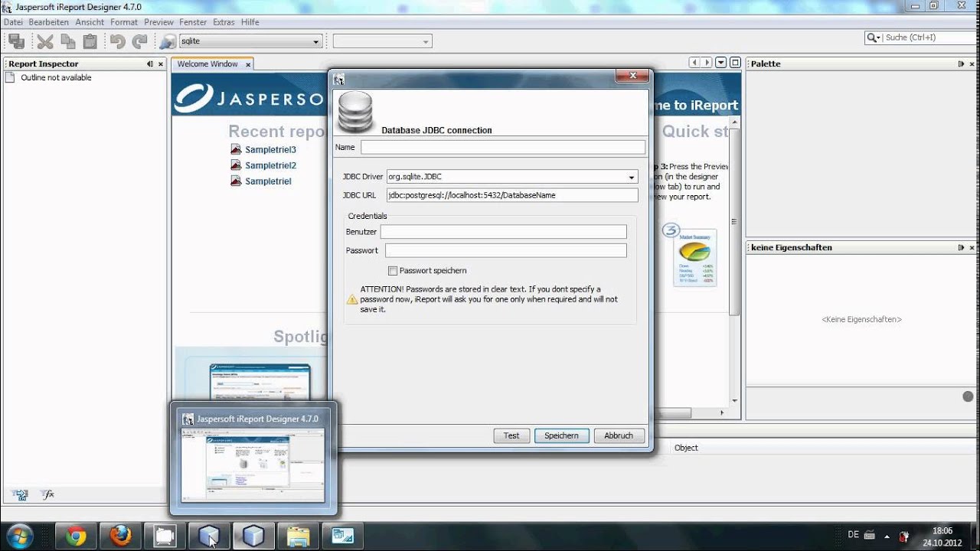
Task: Click the gray circle in properties panel
Action: [x=968, y=396]
